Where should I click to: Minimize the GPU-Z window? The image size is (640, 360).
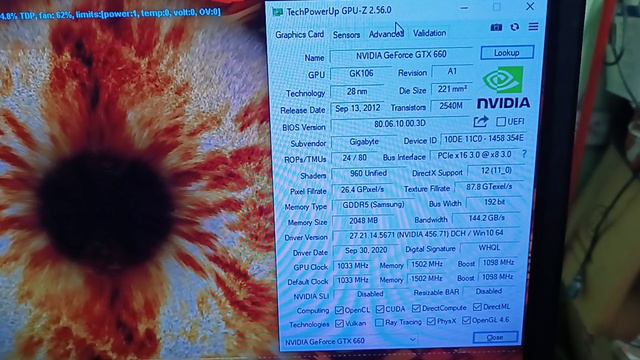pyautogui.click(x=464, y=8)
